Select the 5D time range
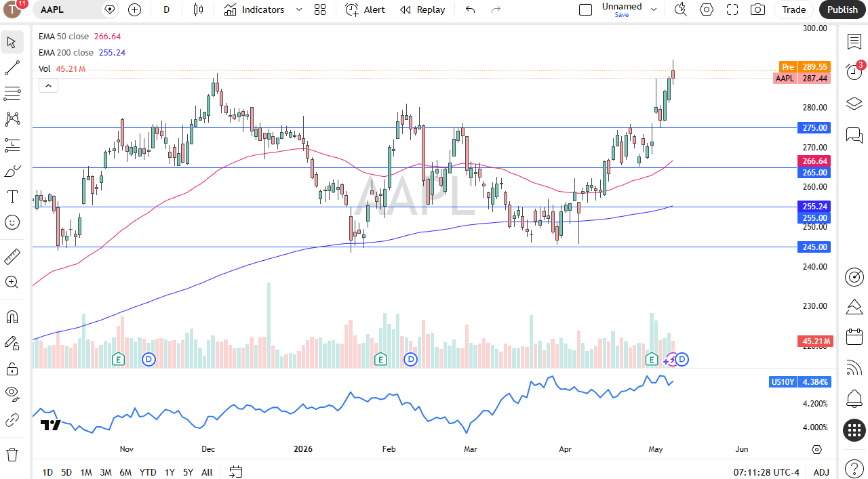The height and width of the screenshot is (479, 868). (x=66, y=472)
